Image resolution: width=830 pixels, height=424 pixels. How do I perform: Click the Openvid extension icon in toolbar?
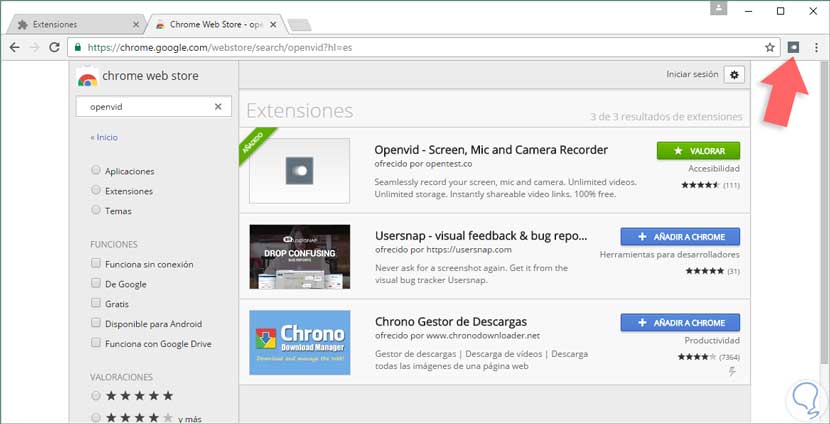[x=793, y=48]
